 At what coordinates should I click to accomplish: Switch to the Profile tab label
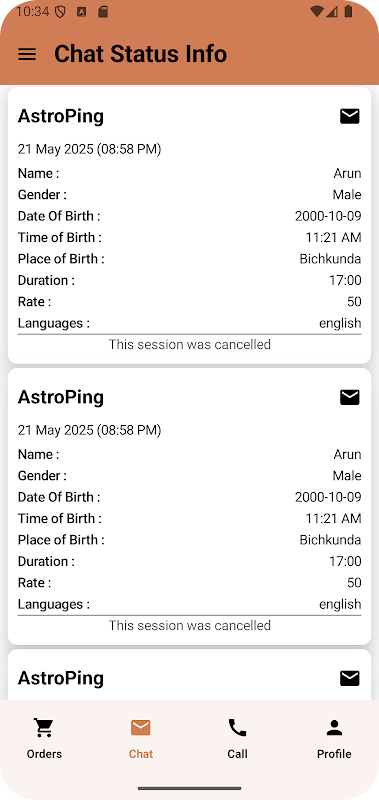[334, 754]
